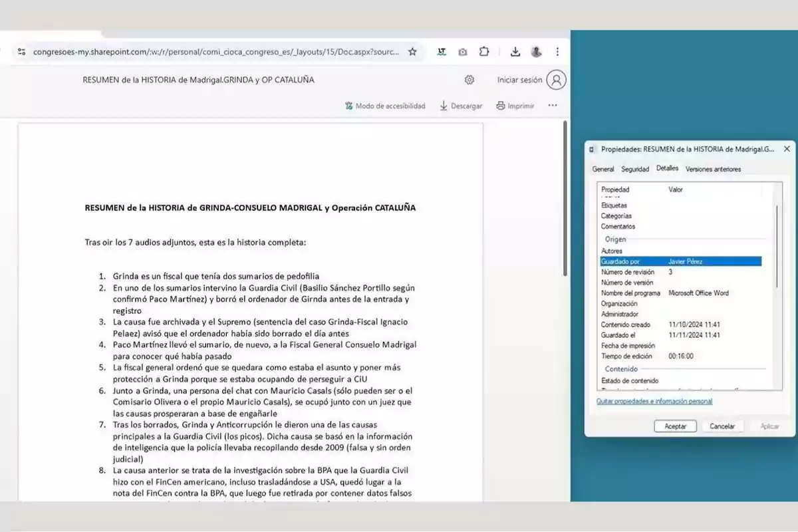The height and width of the screenshot is (532, 798).
Task: Select the Detalles tab
Action: click(667, 168)
